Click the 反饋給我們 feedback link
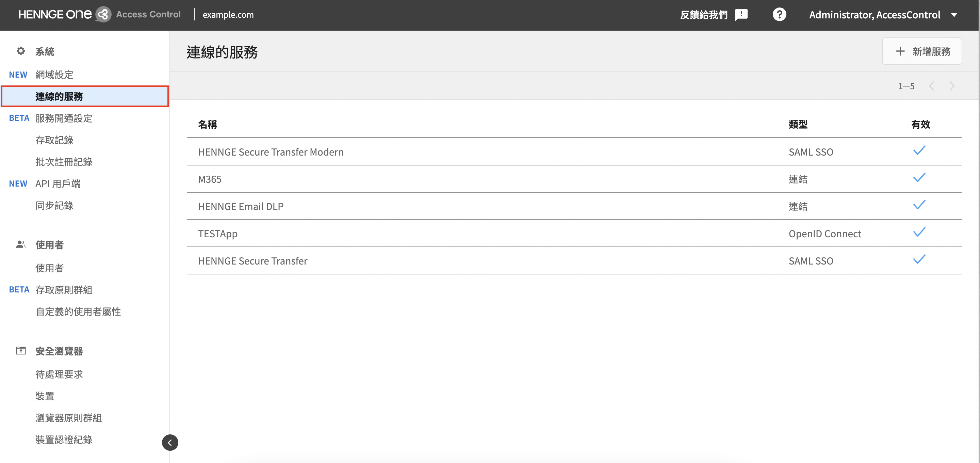 point(704,15)
